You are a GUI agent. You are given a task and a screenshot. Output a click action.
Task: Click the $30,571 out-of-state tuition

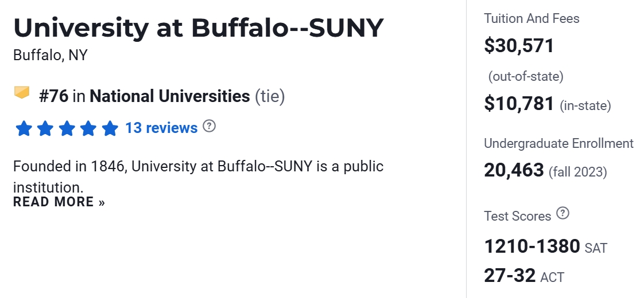(x=519, y=45)
